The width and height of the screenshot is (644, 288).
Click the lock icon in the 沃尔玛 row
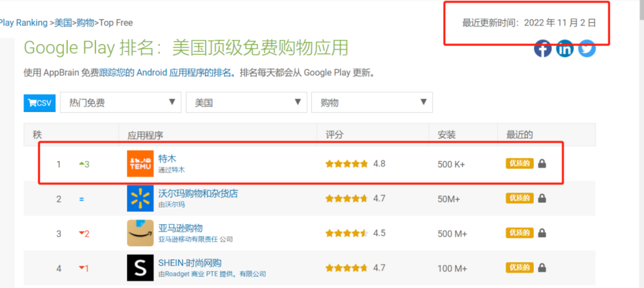(542, 198)
